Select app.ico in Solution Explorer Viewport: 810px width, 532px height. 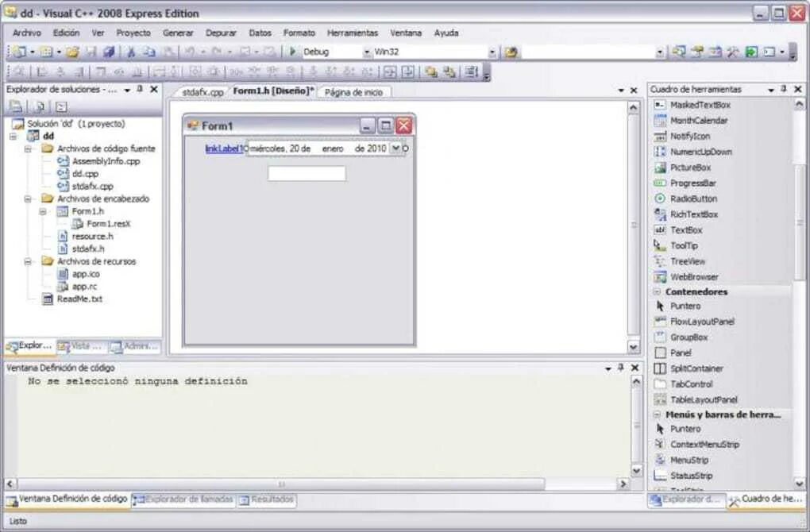pyautogui.click(x=86, y=274)
